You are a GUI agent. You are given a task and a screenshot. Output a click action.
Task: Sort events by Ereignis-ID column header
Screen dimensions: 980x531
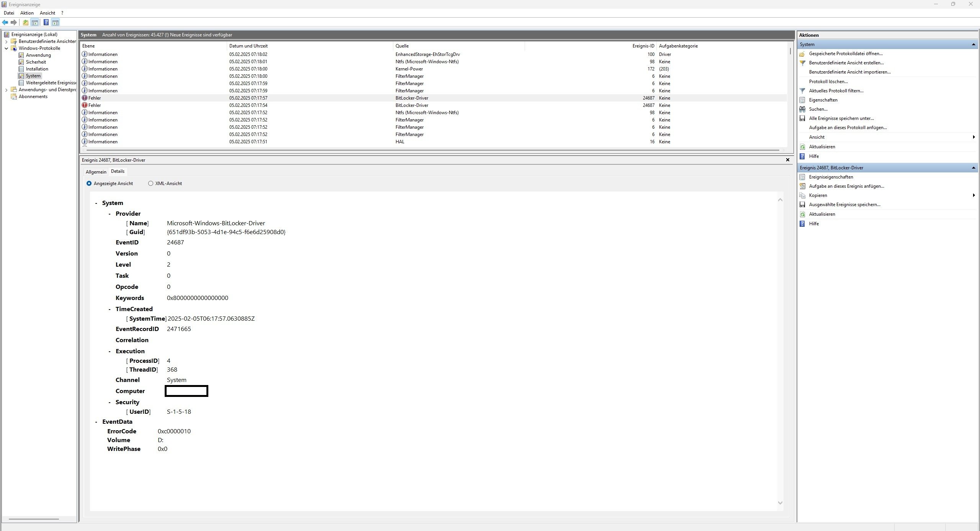643,46
